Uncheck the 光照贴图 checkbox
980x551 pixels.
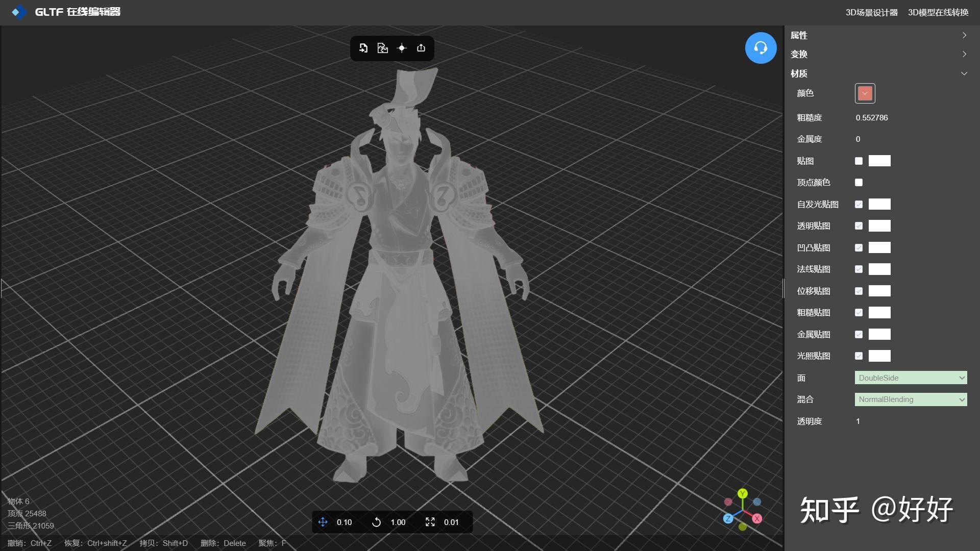(859, 356)
